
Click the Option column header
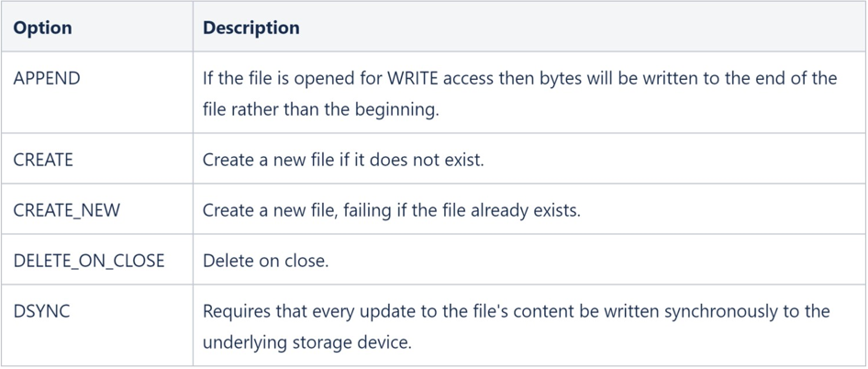coord(42,28)
